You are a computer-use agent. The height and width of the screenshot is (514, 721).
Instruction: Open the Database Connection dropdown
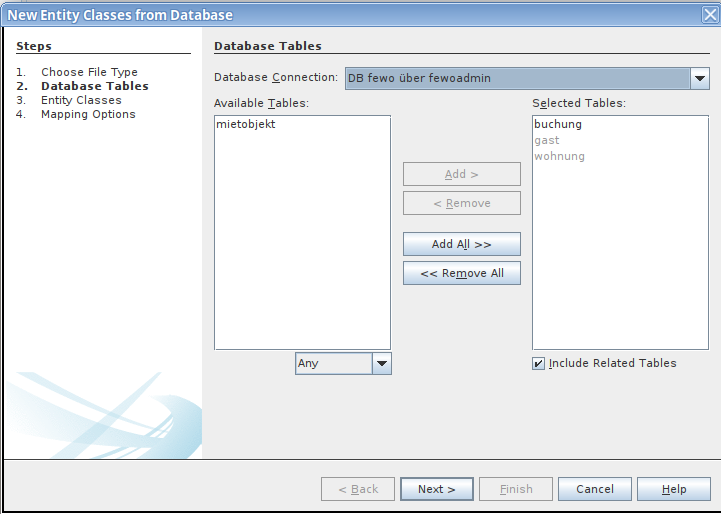pyautogui.click(x=698, y=79)
